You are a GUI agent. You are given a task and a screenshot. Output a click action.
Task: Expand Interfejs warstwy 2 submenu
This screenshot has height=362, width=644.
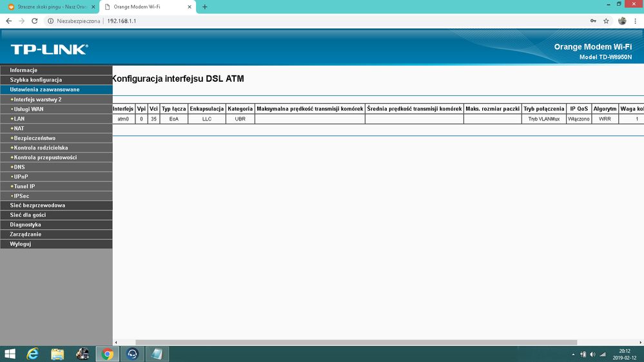click(x=56, y=99)
